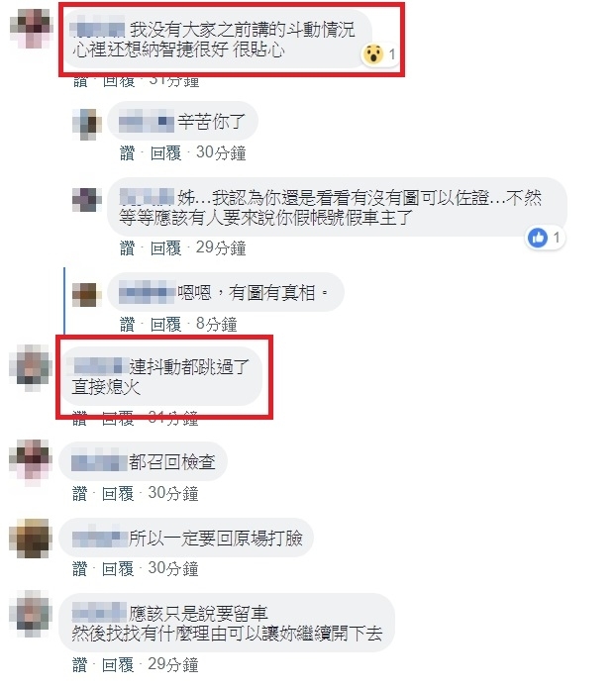Viewport: 616px width, 688px height.
Task: Open the avatar beside the 辛苦你了 reply
Action: [86, 124]
